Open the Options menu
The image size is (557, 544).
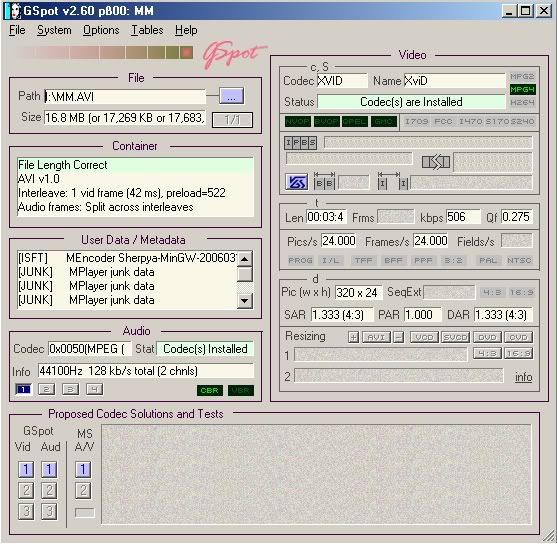(101, 30)
